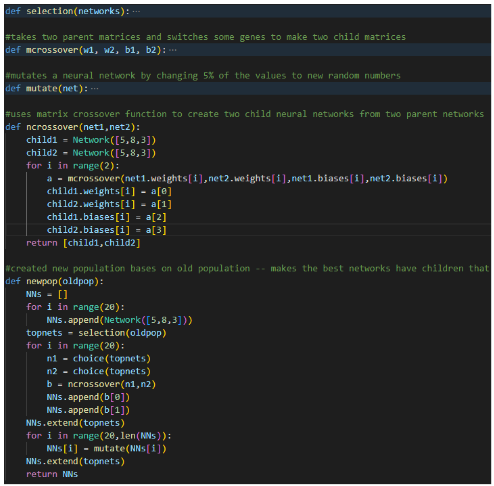The image size is (494, 486).
Task: Click 'child2.weights[i] = a[1]' line
Action: point(109,204)
